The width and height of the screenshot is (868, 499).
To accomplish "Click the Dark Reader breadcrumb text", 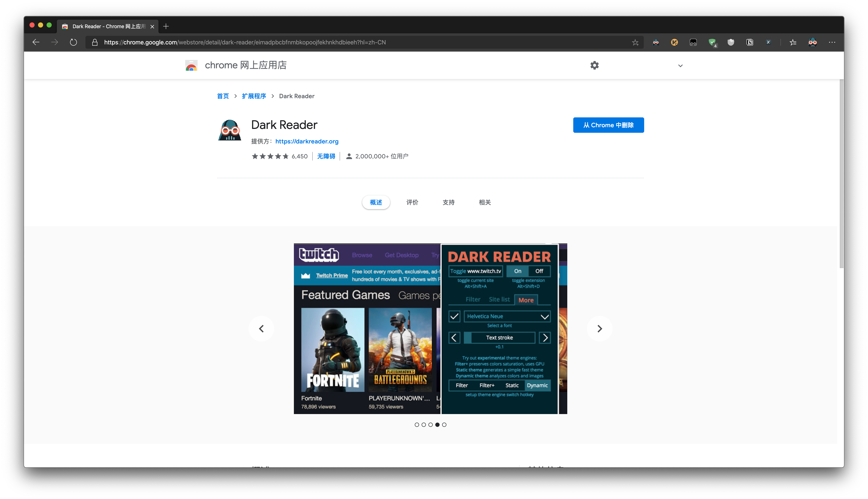I will (x=297, y=96).
